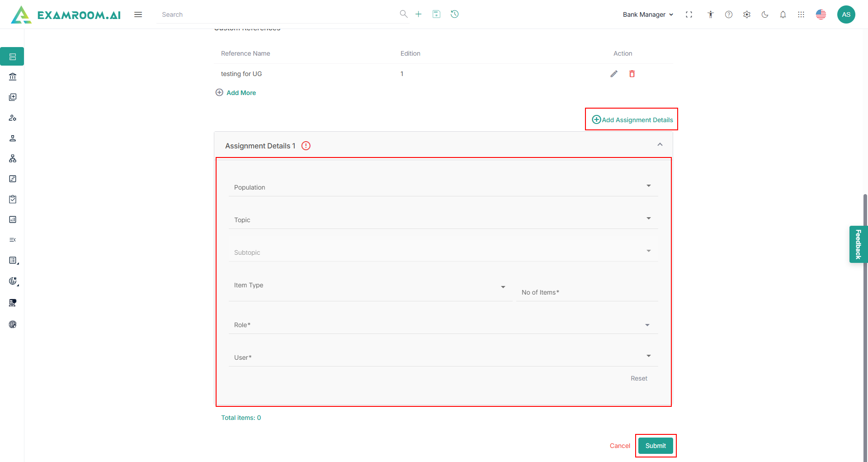The height and width of the screenshot is (462, 868).
Task: Click Add More under custom references
Action: pyautogui.click(x=236, y=93)
